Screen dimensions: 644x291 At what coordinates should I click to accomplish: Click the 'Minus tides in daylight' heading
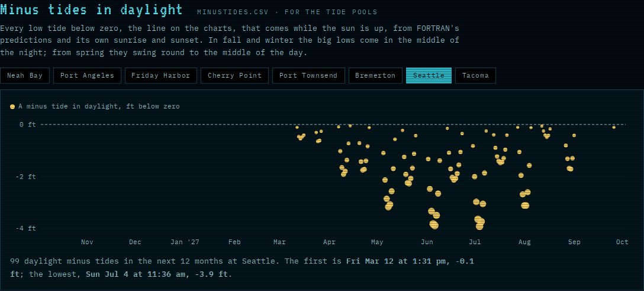click(x=91, y=9)
